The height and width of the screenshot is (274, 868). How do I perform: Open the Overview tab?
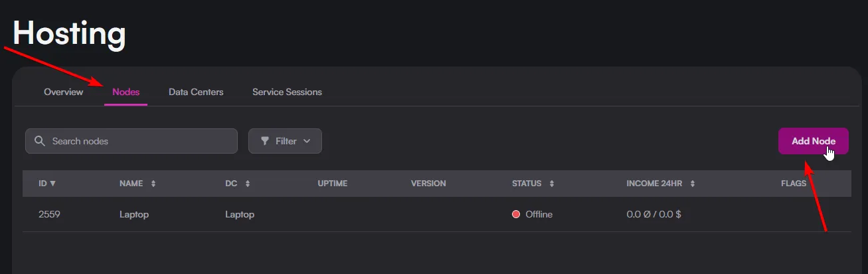(x=63, y=92)
